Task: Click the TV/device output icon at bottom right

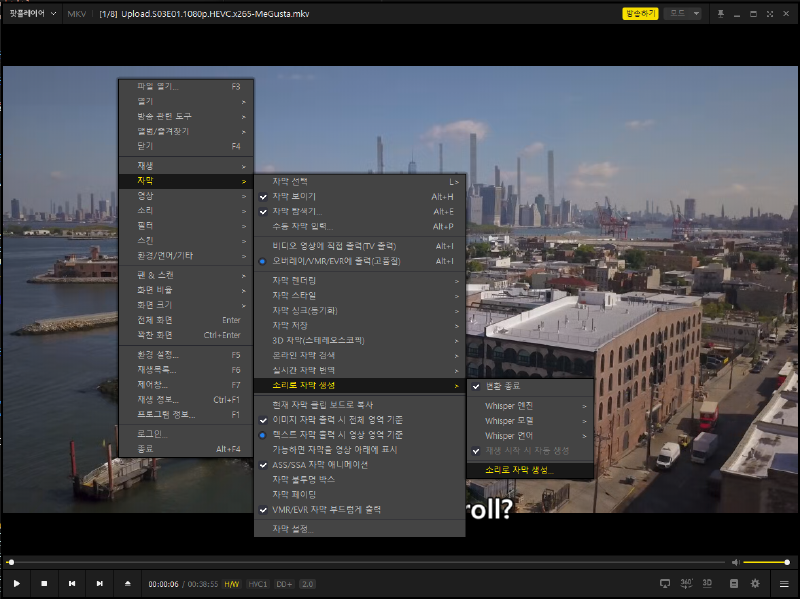Action: coord(664,583)
